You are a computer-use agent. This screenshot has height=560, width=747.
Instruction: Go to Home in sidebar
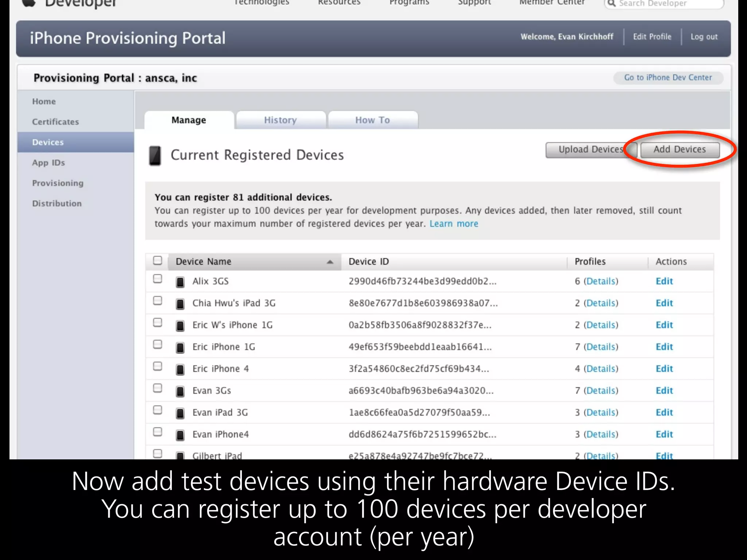[x=44, y=101]
